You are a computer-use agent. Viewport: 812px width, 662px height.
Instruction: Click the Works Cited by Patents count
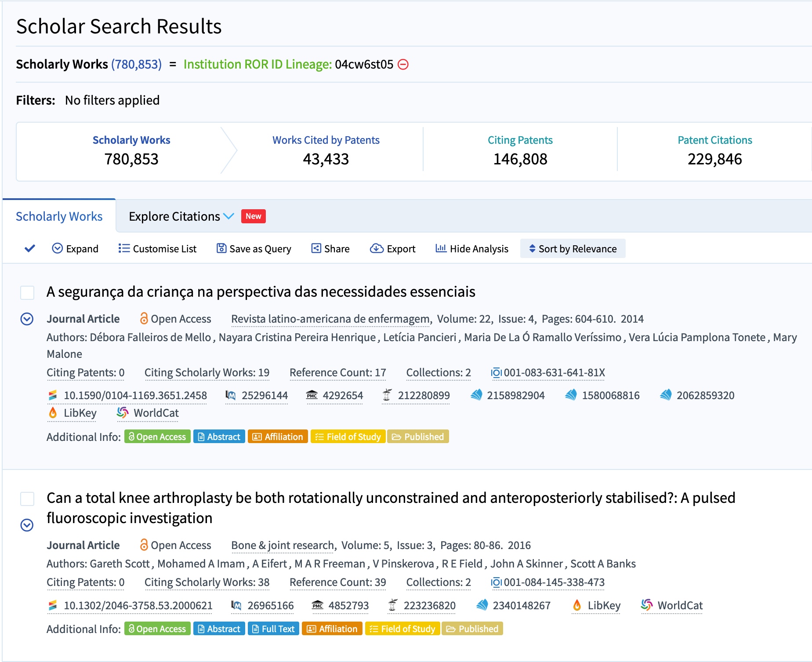click(326, 159)
